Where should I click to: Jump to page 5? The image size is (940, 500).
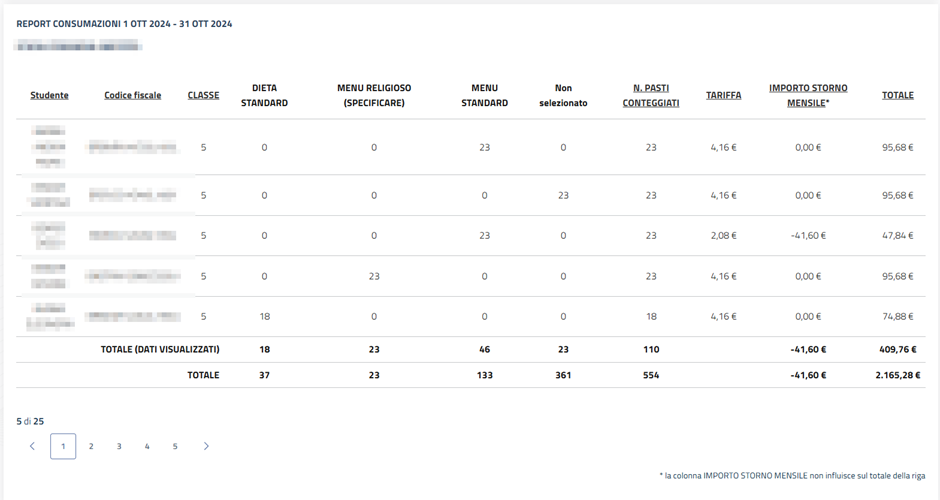[175, 446]
